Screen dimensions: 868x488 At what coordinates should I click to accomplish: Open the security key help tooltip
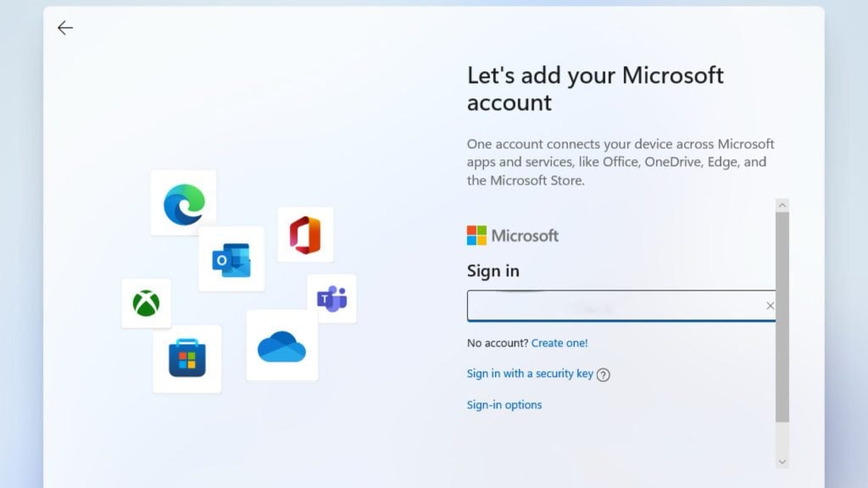[x=603, y=374]
